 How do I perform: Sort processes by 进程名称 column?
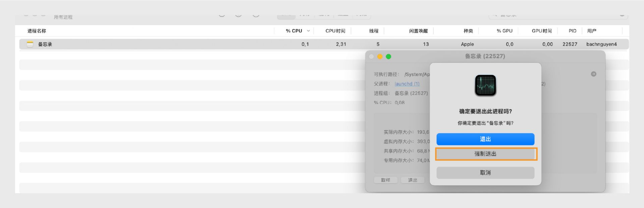tap(37, 31)
